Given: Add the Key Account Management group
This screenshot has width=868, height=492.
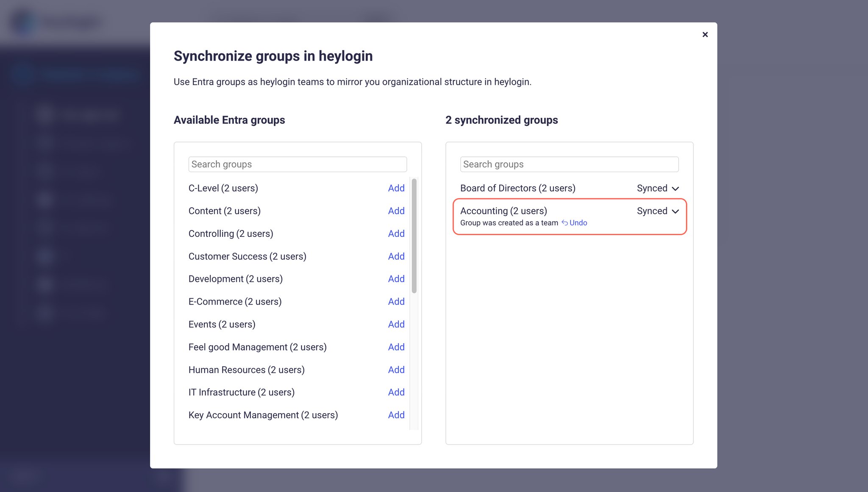Looking at the screenshot, I should [x=396, y=415].
